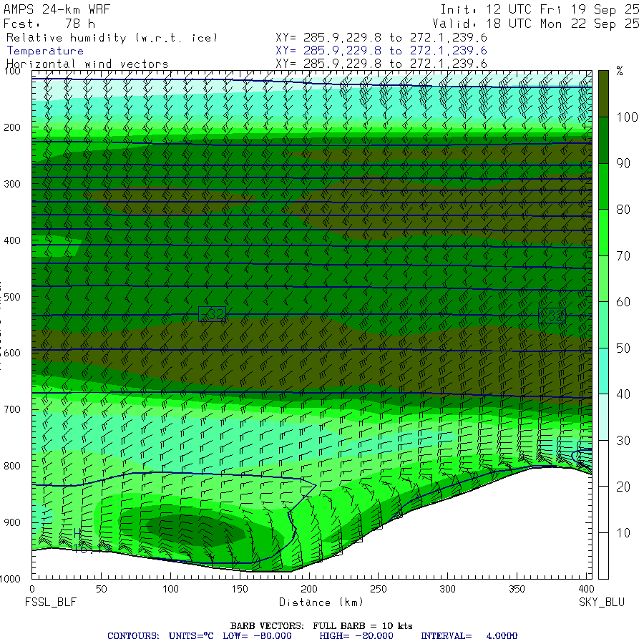Click the pressure axis label '600'

(12, 353)
